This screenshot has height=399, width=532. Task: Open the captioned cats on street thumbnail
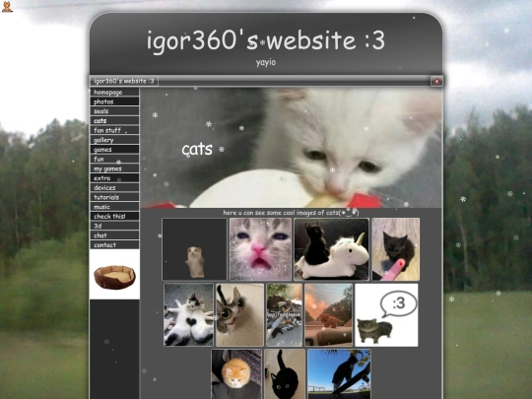coord(285,315)
